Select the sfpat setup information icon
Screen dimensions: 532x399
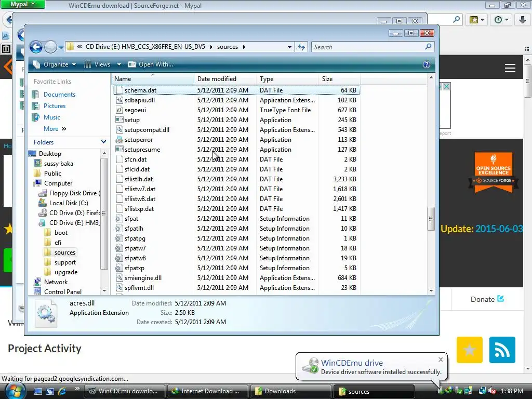pyautogui.click(x=119, y=219)
